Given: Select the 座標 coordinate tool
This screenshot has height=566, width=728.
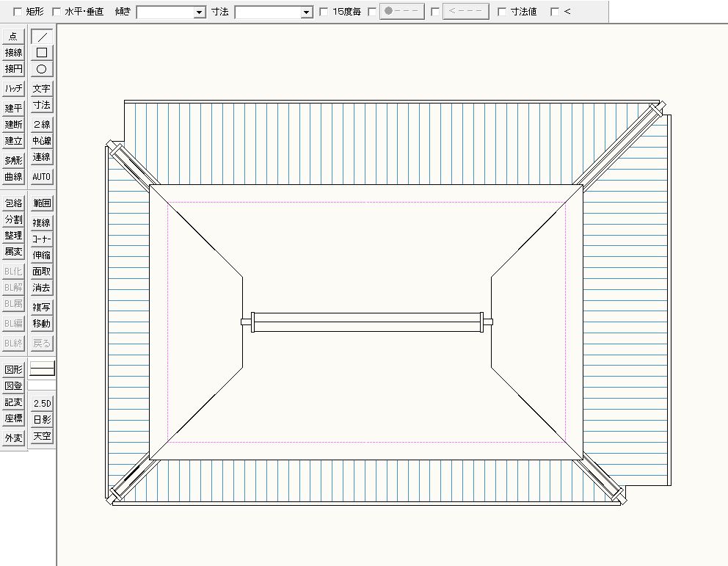Looking at the screenshot, I should [13, 418].
